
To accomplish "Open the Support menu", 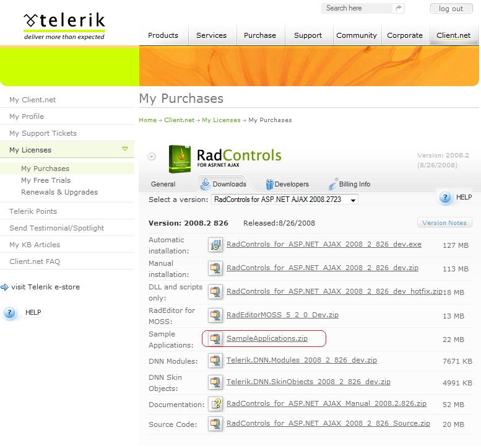I will pyautogui.click(x=308, y=35).
